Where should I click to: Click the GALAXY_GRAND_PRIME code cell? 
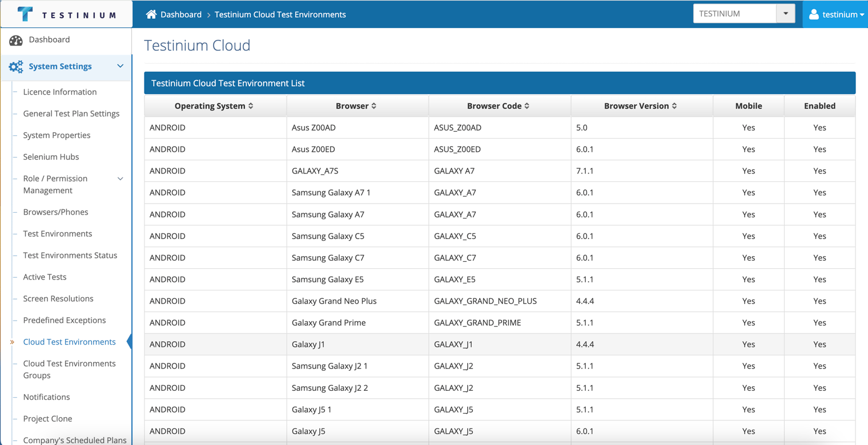point(500,323)
